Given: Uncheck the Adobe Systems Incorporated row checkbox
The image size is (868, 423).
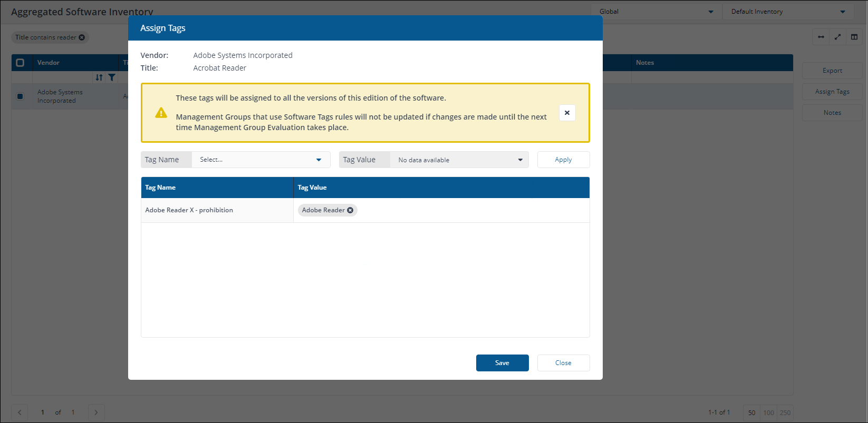Looking at the screenshot, I should (20, 96).
